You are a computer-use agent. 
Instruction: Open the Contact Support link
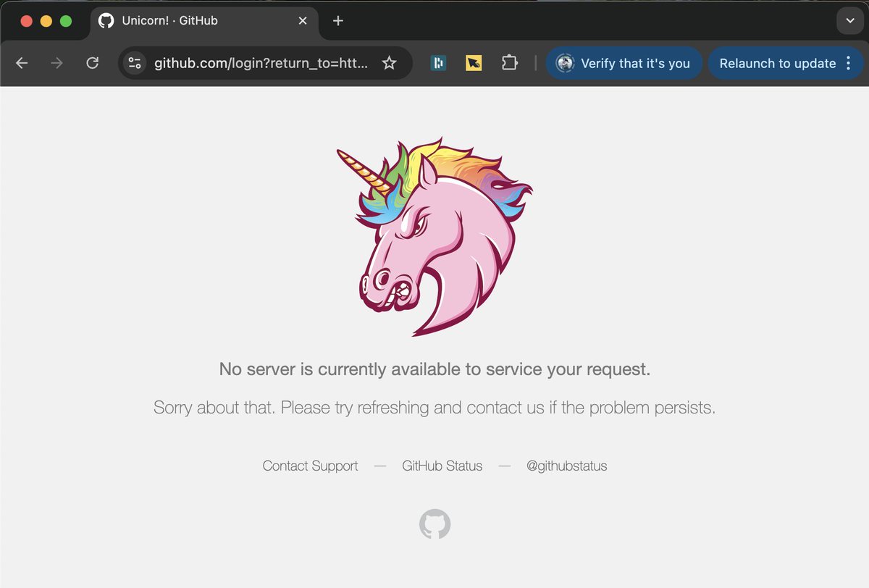coord(310,466)
